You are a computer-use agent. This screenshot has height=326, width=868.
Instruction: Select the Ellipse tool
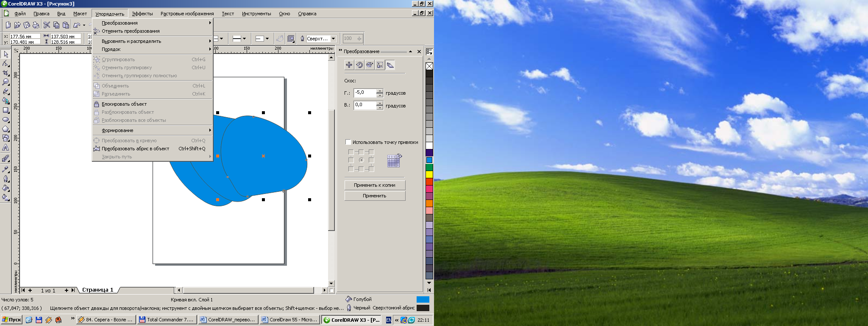[x=6, y=120]
